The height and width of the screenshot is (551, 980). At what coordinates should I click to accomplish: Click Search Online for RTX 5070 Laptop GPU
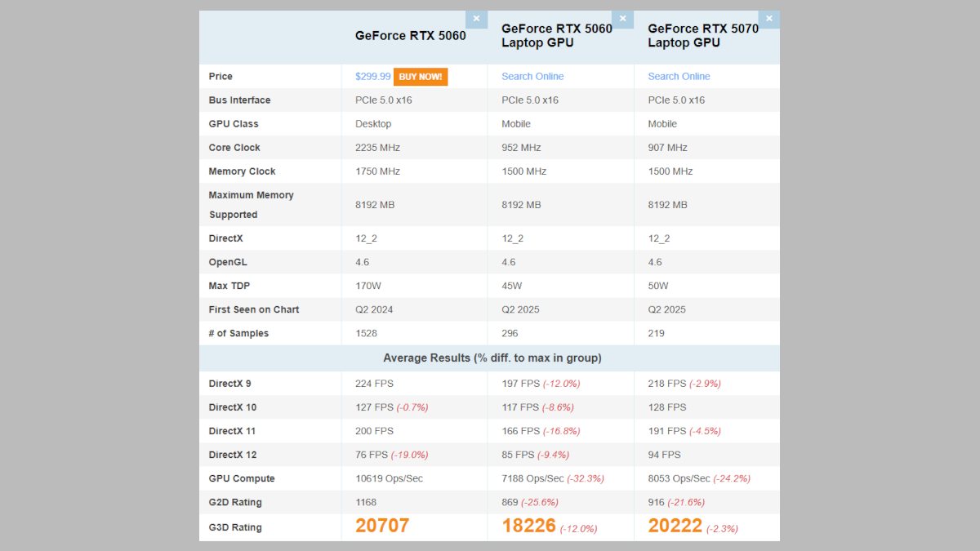[x=679, y=77]
